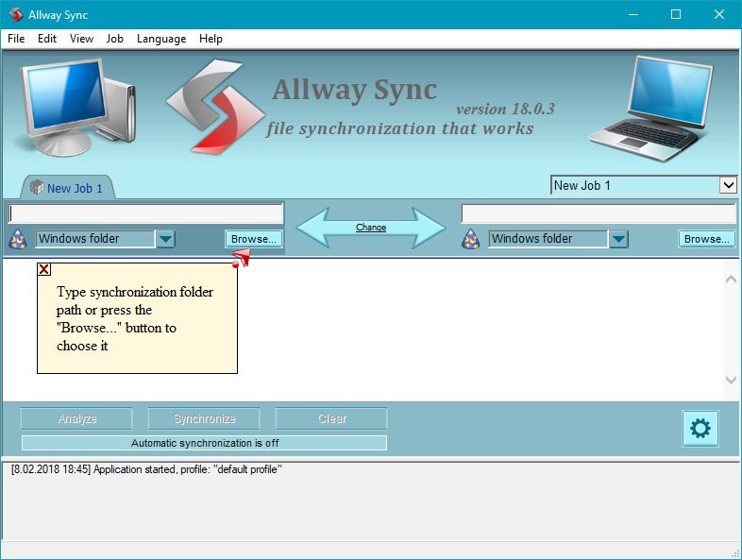
Task: Click the Allway Sync title bar icon
Action: (x=16, y=15)
